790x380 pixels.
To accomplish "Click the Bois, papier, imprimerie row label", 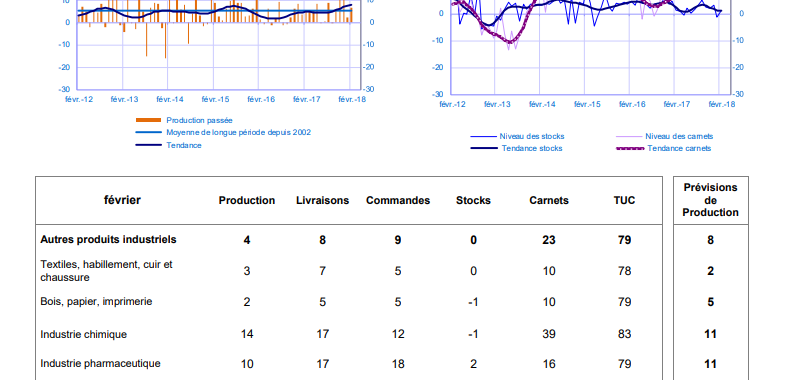I will (x=96, y=301).
